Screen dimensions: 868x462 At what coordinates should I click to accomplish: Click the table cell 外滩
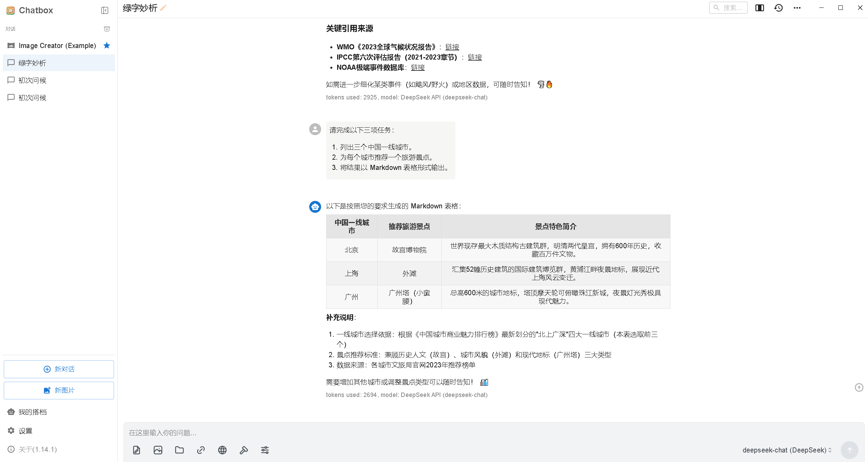(409, 273)
